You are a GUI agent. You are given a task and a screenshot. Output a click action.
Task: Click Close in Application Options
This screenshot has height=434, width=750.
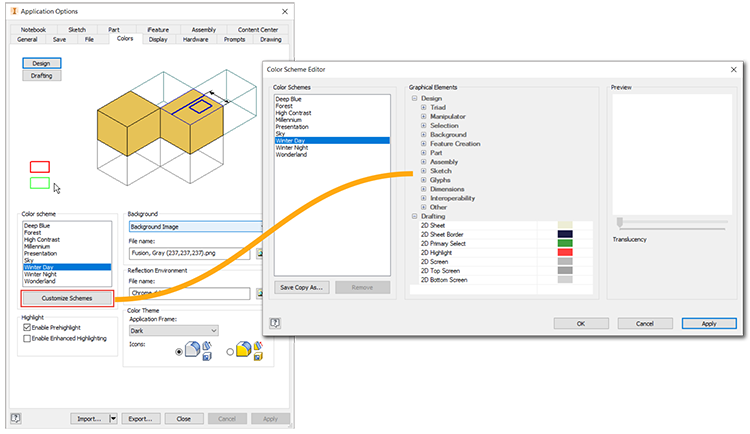184,419
